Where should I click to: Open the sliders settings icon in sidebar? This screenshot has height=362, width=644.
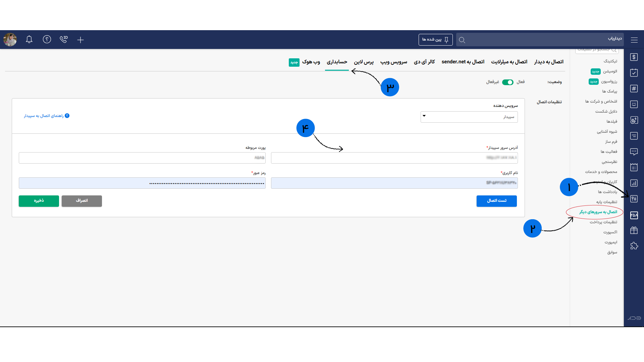pos(634,199)
